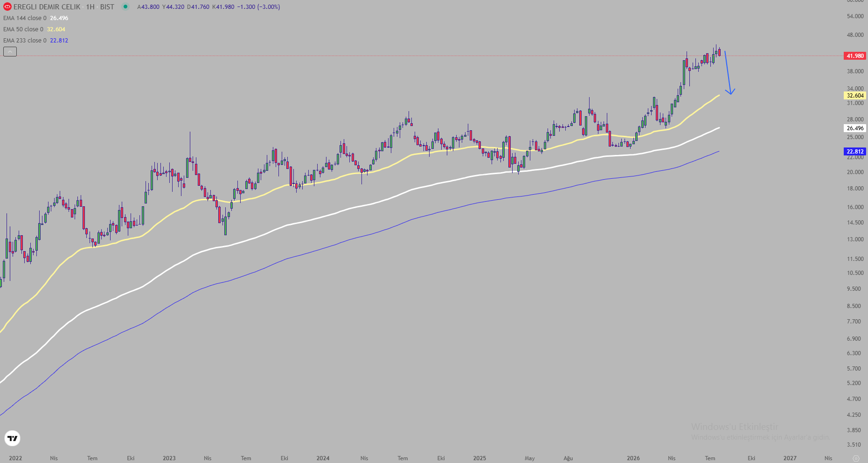Click the change value −1.300 (−3.00%)
The height and width of the screenshot is (463, 868).
pos(258,7)
